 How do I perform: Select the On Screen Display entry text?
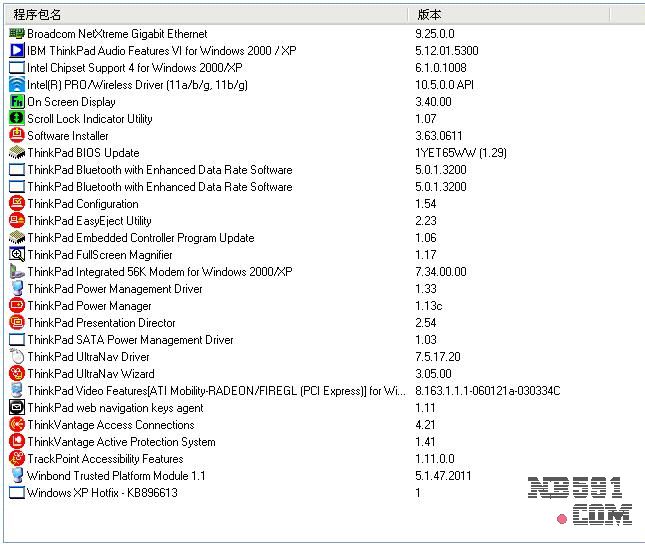pyautogui.click(x=71, y=102)
